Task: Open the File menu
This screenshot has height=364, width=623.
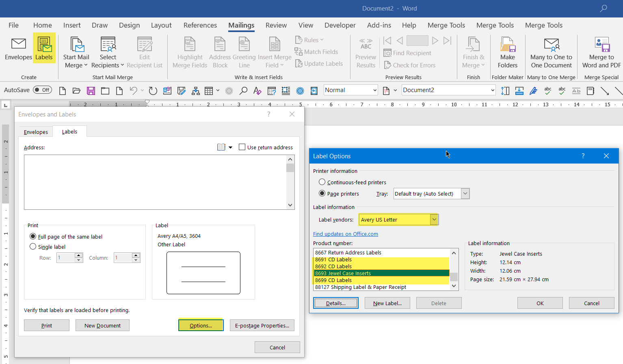Action: pos(13,25)
